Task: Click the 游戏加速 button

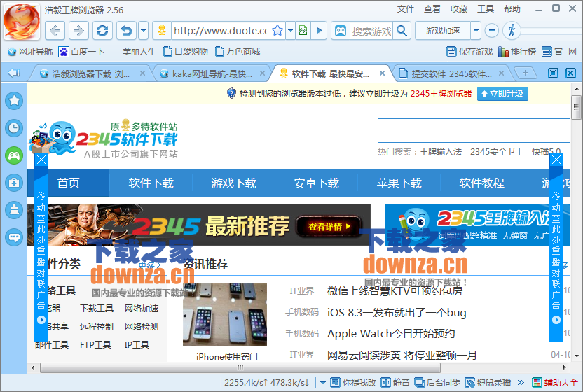Action: (443, 31)
